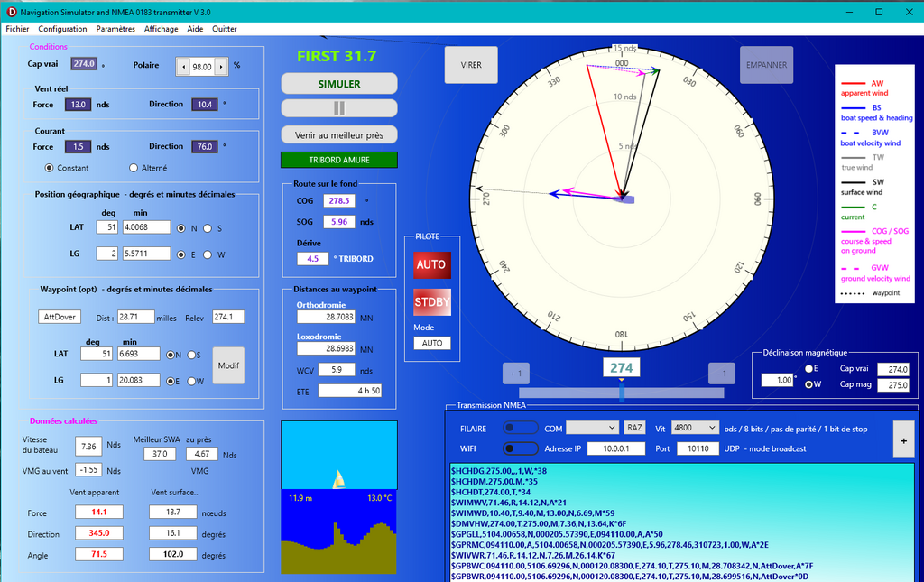The image size is (924, 582).
Task: Click the Modif waypoint button
Action: (228, 365)
